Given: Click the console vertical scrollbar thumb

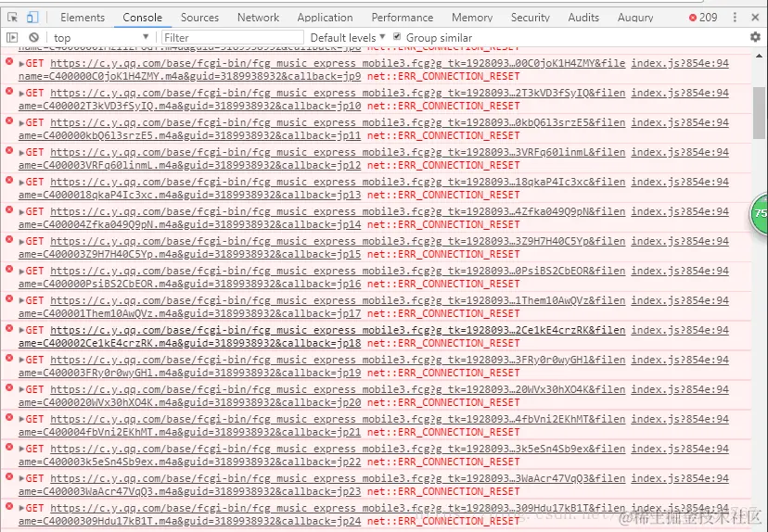Looking at the screenshot, I should pos(759,112).
